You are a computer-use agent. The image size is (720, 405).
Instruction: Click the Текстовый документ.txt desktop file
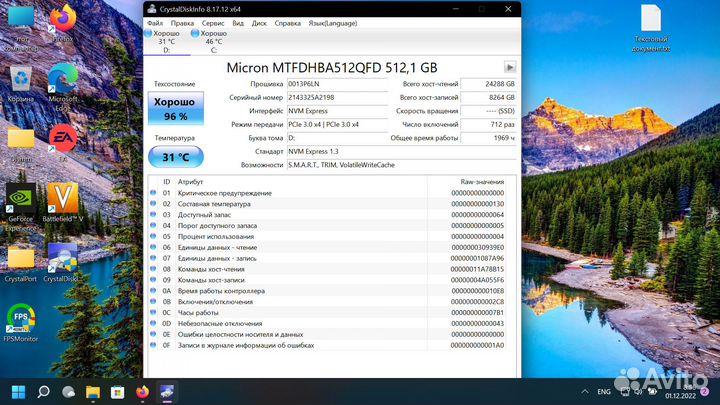pos(651,28)
